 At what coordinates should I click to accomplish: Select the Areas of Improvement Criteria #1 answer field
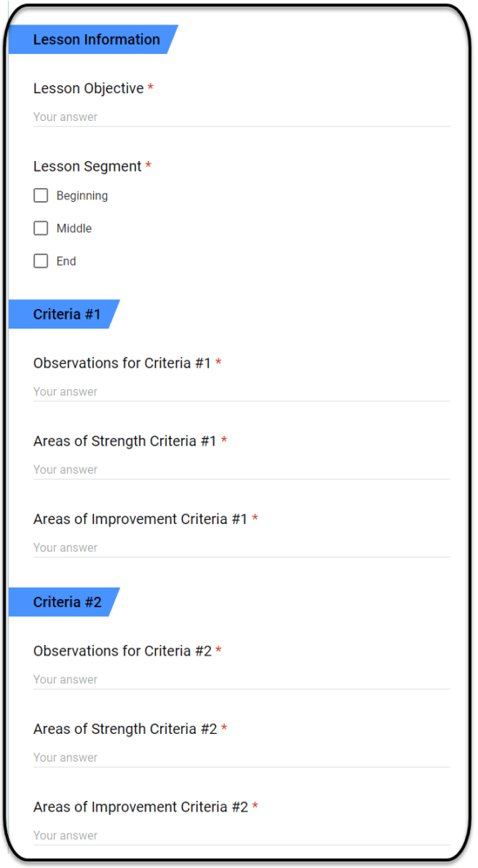242,548
